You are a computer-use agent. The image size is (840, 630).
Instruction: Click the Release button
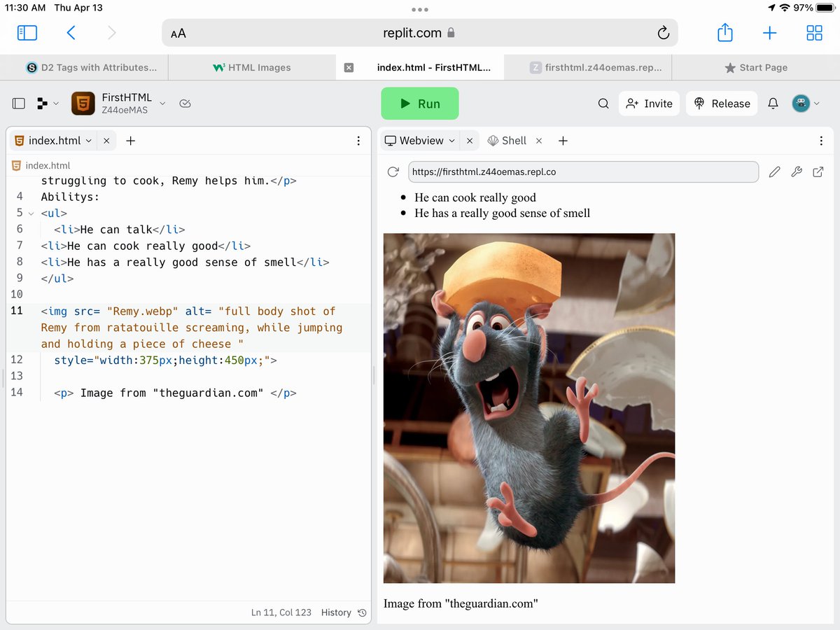tap(722, 104)
